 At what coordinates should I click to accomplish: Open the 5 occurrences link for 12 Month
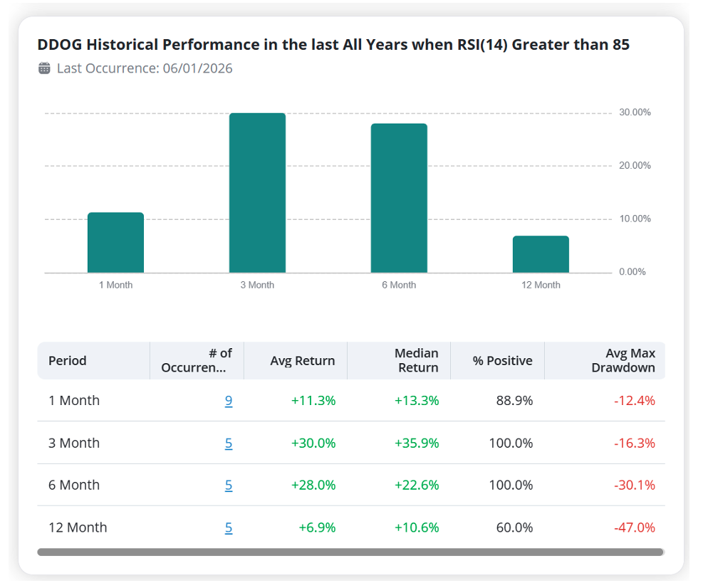[x=228, y=527]
